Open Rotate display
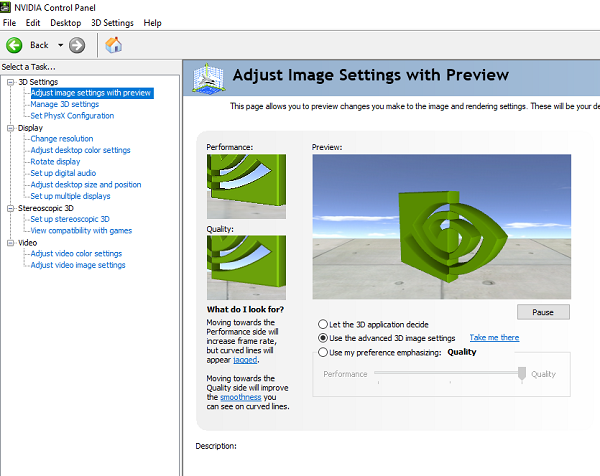This screenshot has width=600, height=476. tap(55, 162)
